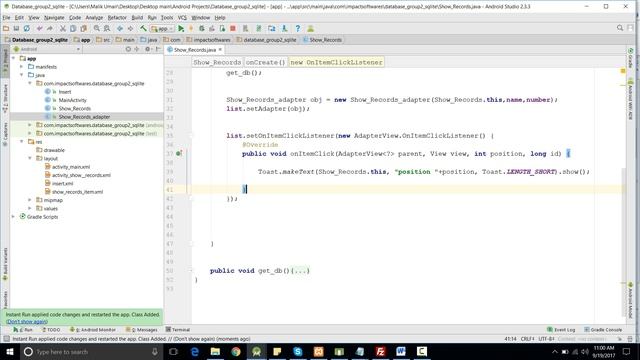Click the Navigate Forward arrow icon
Image resolution: width=640 pixels, height=360 pixels.
click(130, 29)
